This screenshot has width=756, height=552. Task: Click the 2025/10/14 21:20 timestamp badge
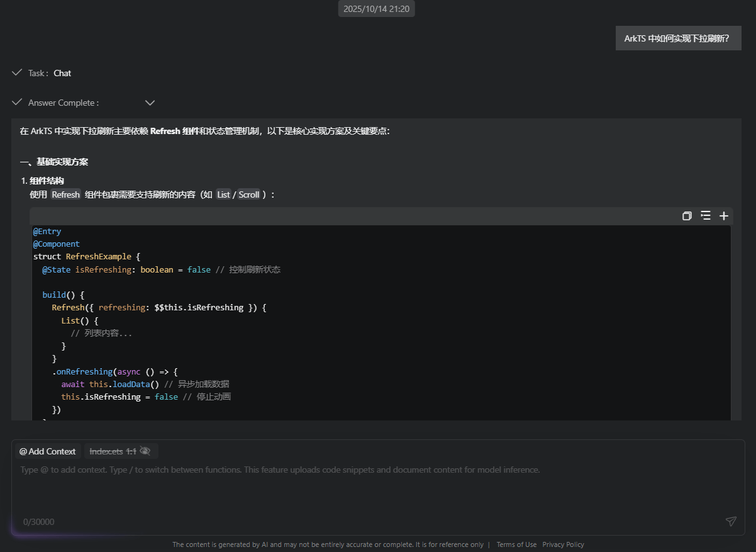[377, 9]
